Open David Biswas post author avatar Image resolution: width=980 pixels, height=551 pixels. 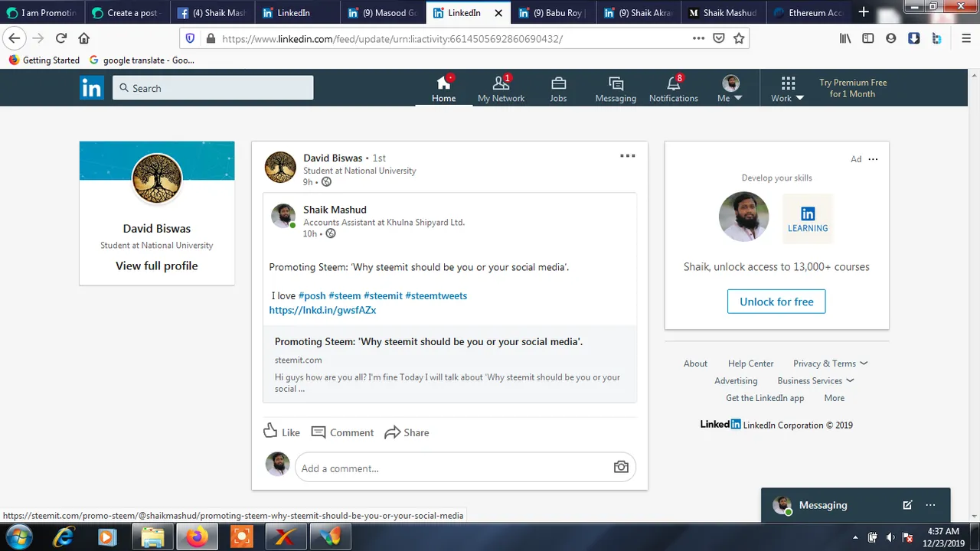coord(280,167)
